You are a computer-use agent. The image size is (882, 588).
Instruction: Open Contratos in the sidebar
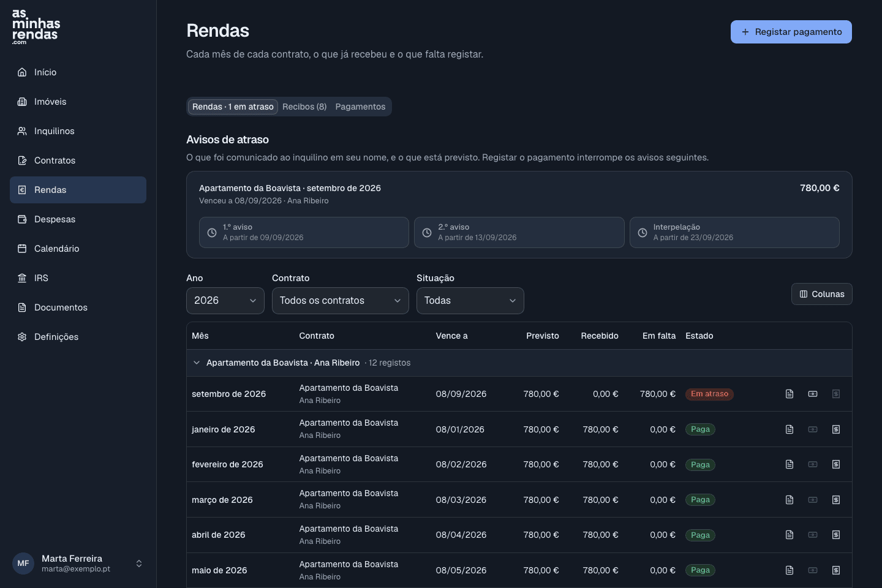pos(78,160)
